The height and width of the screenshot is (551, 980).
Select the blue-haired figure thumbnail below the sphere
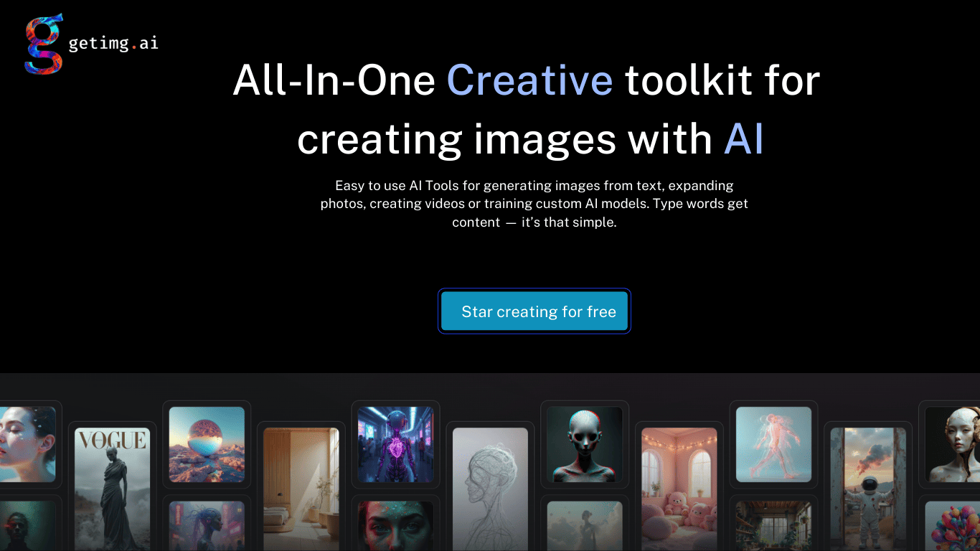point(207,526)
